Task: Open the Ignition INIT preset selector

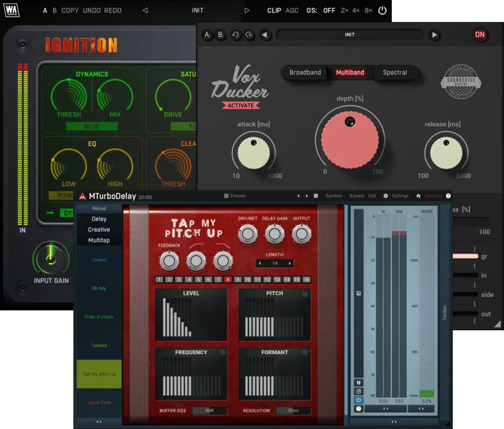Action: pos(197,10)
